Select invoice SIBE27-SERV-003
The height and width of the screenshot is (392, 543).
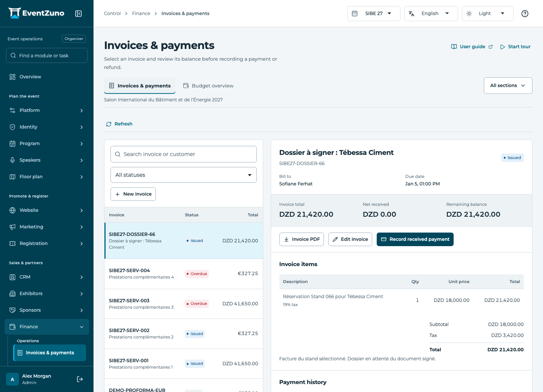point(184,304)
